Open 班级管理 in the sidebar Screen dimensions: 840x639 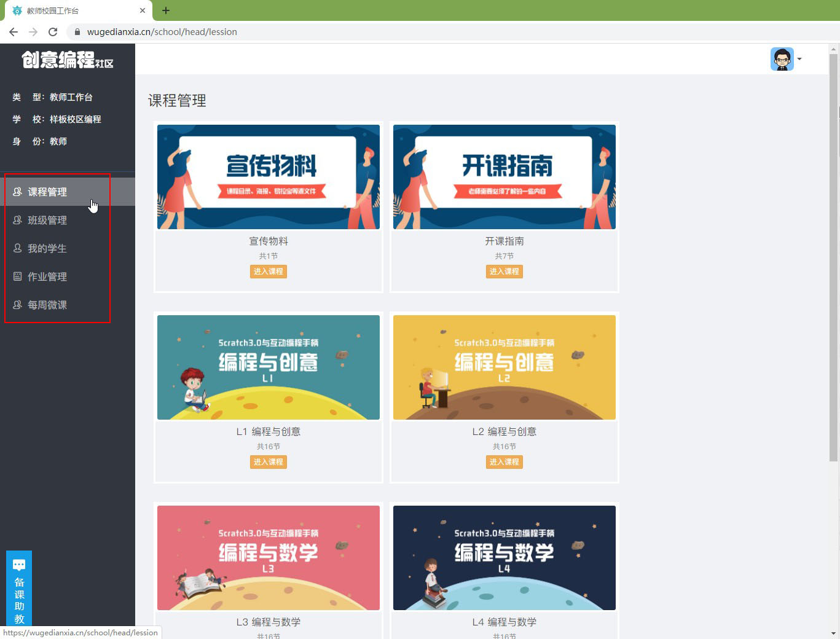click(x=68, y=220)
